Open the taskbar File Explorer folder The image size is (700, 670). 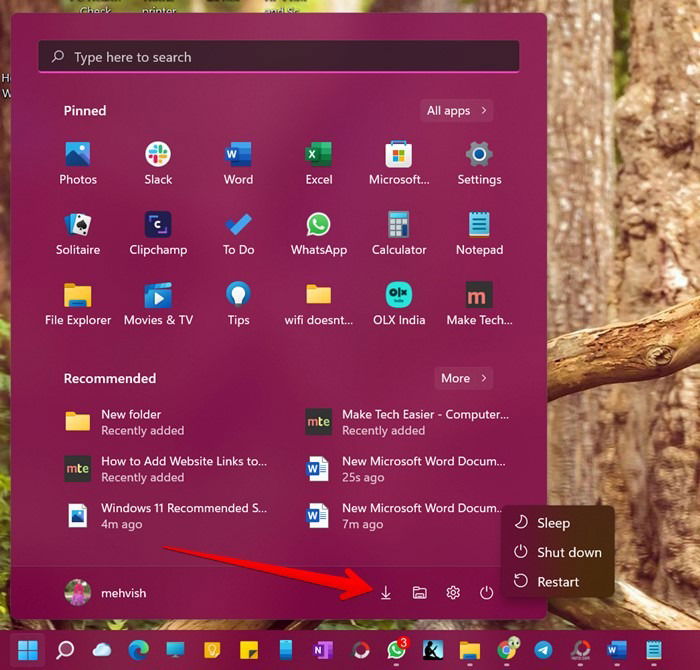(x=470, y=650)
